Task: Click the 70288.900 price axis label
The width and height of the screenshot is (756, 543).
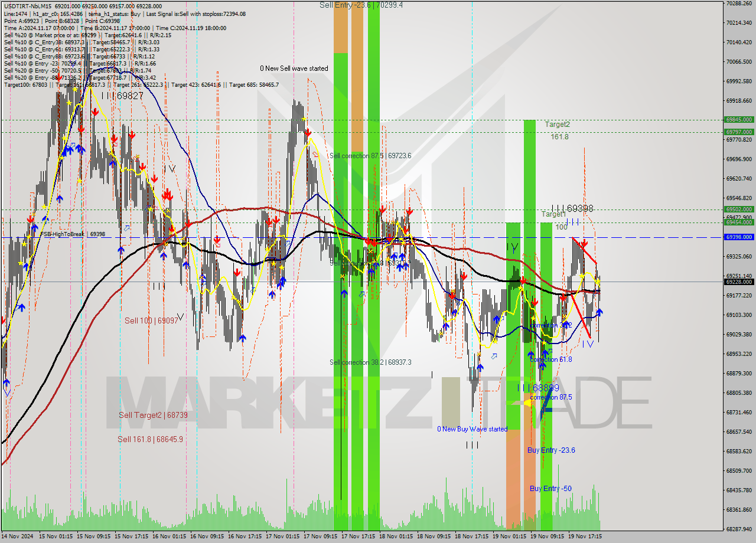Action: coord(739,4)
